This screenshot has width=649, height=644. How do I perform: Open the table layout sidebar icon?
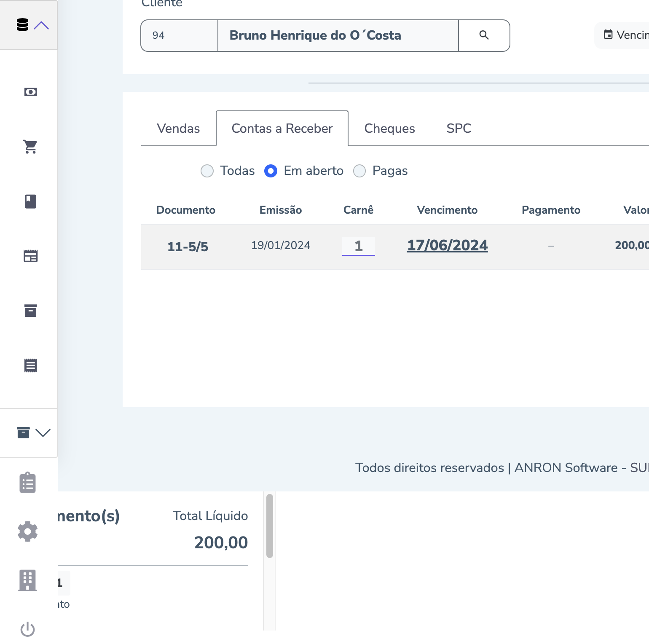(x=30, y=256)
